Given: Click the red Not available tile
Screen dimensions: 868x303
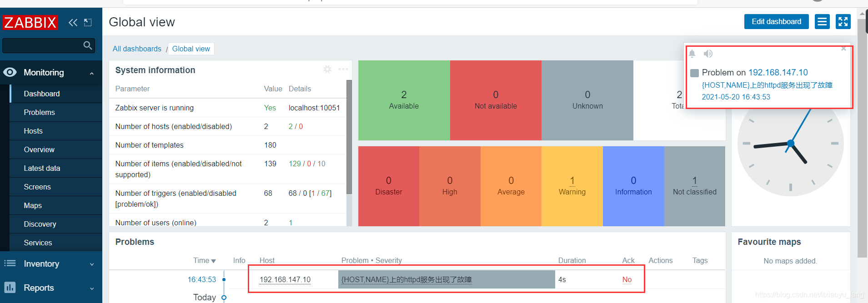Looking at the screenshot, I should [x=496, y=100].
